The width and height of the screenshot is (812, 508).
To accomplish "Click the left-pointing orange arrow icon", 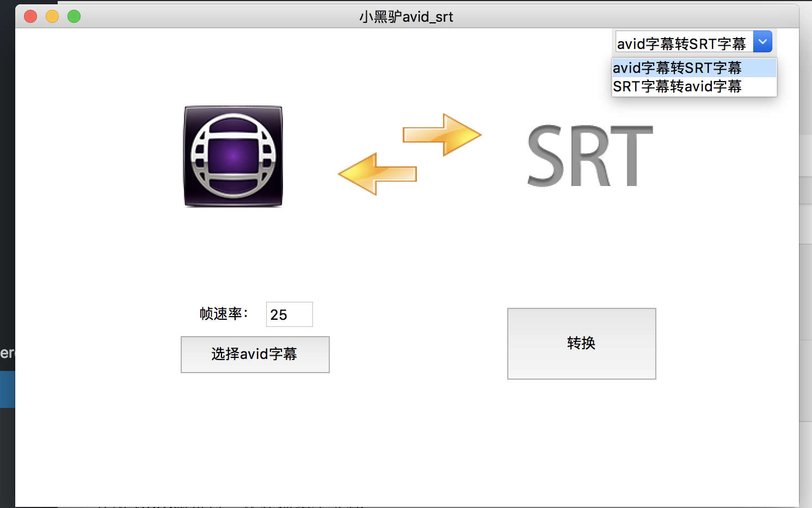I will [x=377, y=174].
